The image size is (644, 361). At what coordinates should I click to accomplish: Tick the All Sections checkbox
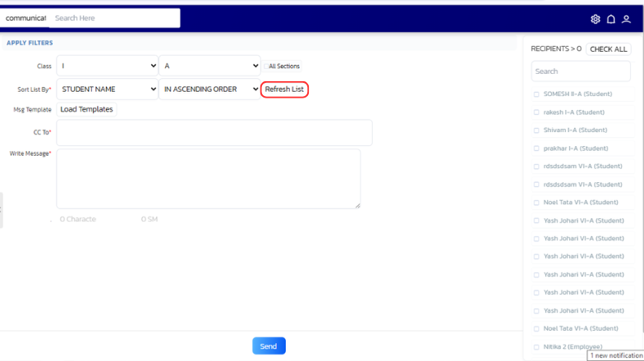click(266, 66)
